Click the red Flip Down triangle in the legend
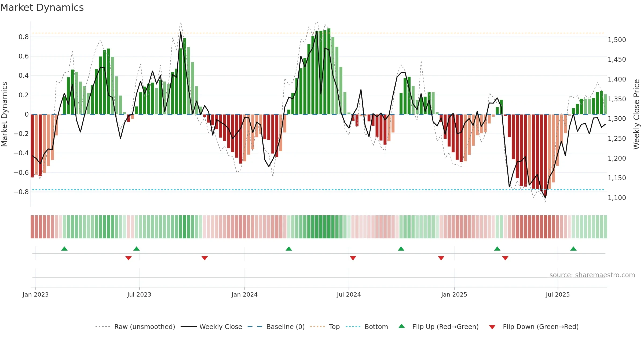 tap(492, 327)
